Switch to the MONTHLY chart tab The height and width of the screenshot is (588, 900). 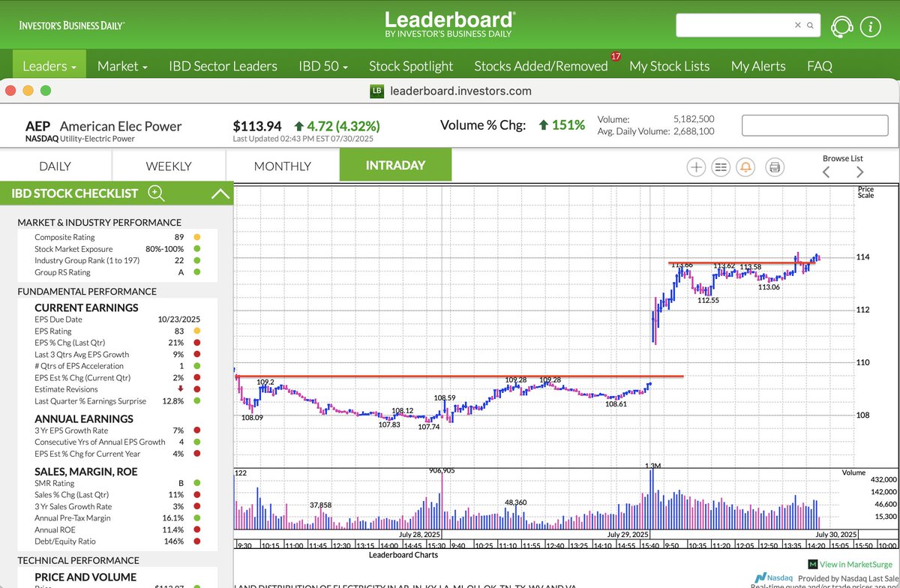[x=283, y=166]
